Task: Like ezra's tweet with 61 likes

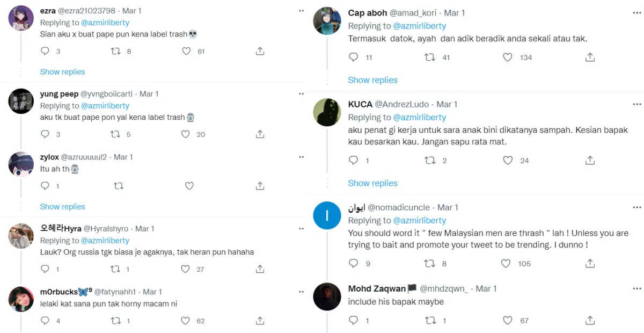Action: 186,52
